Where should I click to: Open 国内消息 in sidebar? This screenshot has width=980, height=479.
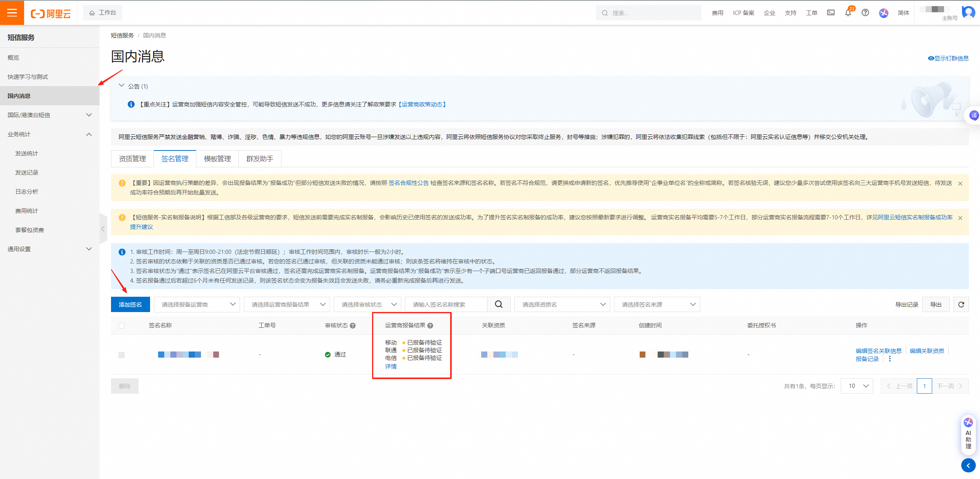50,96
